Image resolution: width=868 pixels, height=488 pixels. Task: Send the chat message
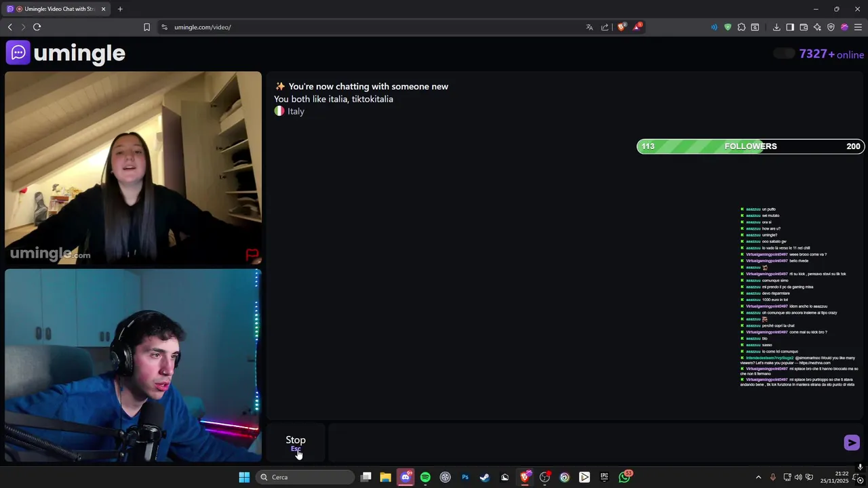point(852,443)
